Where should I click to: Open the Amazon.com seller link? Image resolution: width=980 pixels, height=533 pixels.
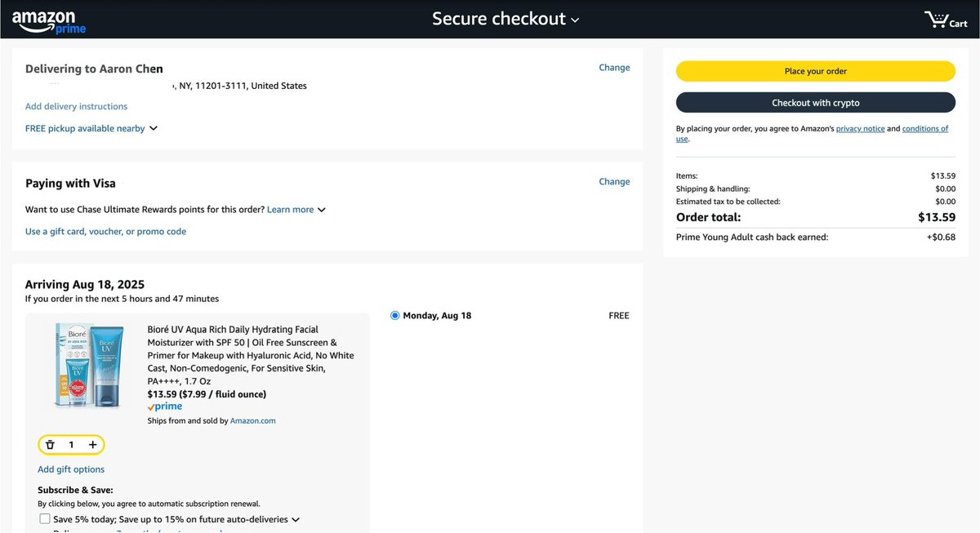pos(253,421)
